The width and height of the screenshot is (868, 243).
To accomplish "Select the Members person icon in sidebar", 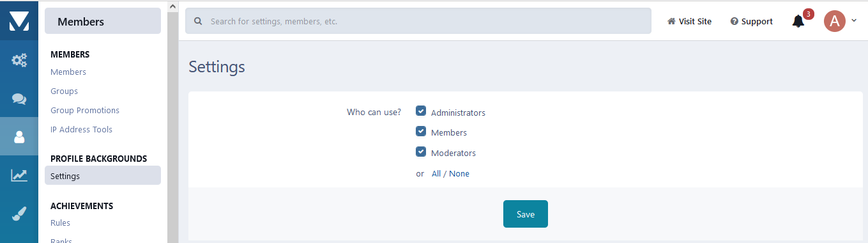I will click(x=19, y=137).
